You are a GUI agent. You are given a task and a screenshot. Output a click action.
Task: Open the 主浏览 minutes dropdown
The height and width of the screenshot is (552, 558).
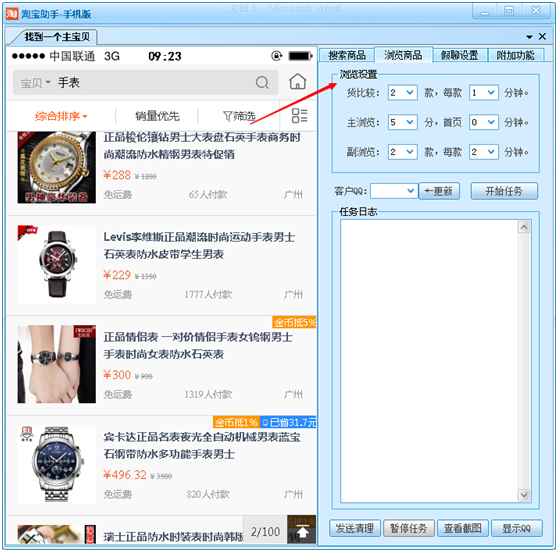(x=402, y=122)
